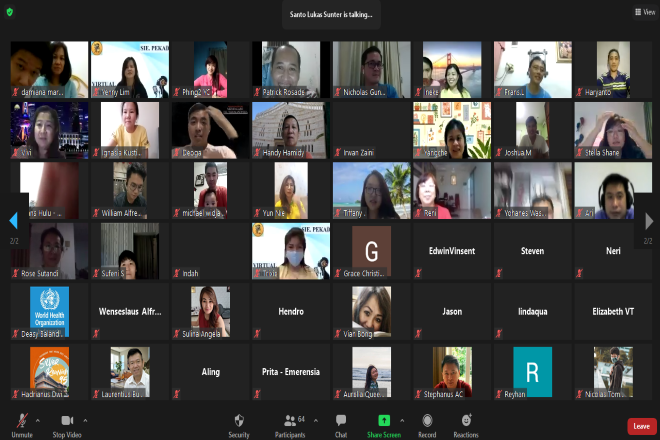The width and height of the screenshot is (660, 440).
Task: Open the Participants panel
Action: [290, 424]
